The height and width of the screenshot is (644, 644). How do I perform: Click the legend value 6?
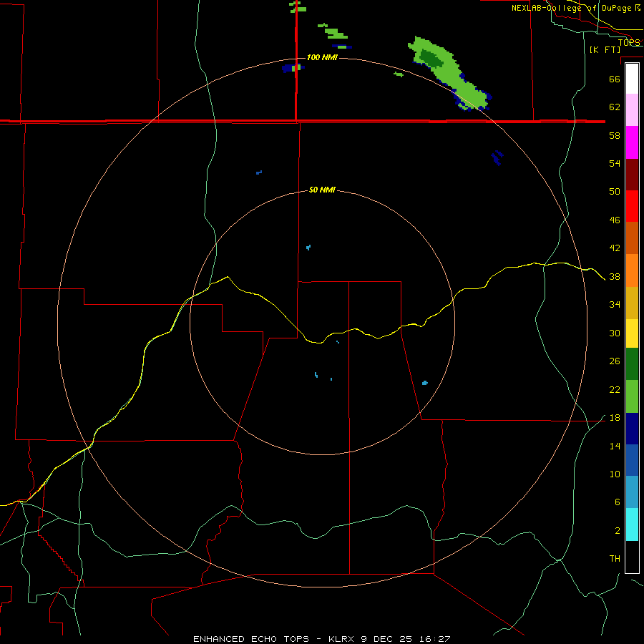pos(617,502)
